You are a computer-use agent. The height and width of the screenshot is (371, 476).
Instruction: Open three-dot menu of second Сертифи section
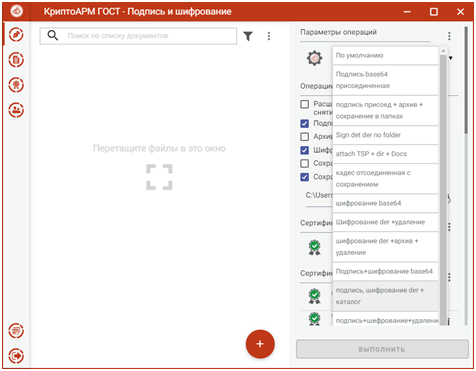449,277
